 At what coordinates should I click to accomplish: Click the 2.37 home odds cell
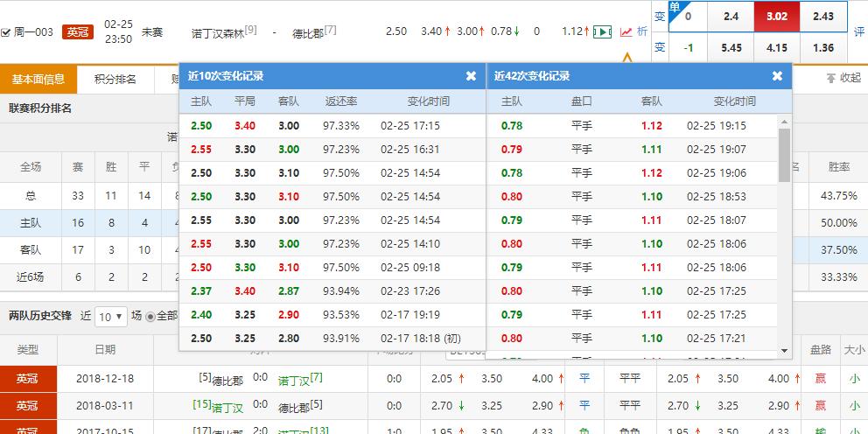pyautogui.click(x=201, y=291)
